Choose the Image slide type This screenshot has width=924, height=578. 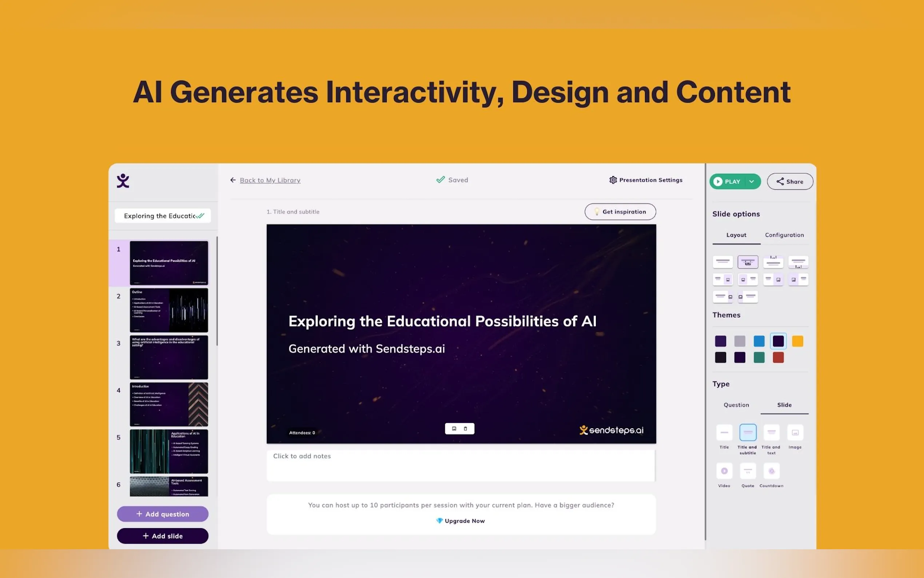coord(795,432)
